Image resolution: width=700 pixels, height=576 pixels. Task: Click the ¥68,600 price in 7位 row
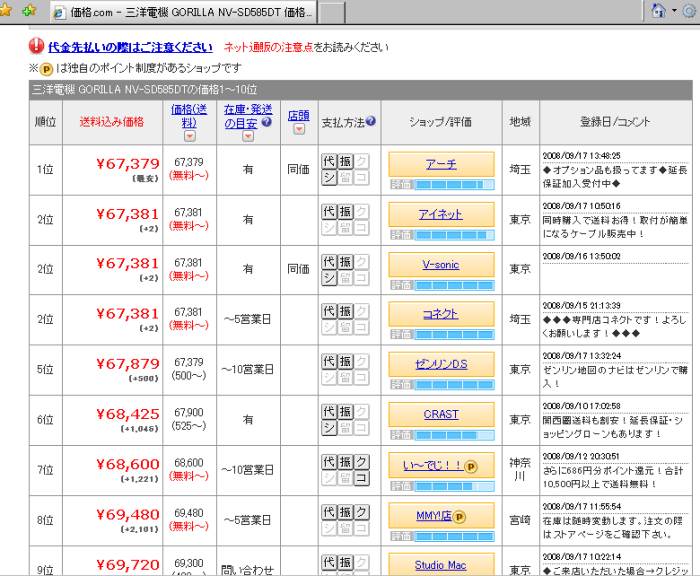128,464
